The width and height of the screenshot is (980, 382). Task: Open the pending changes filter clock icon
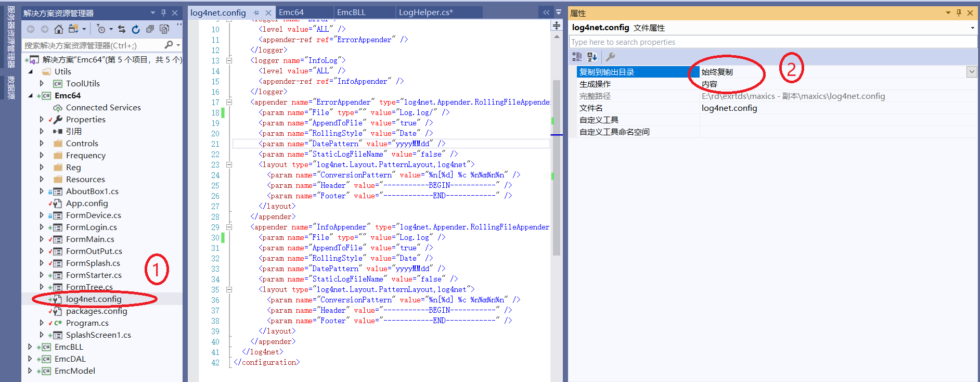[101, 29]
